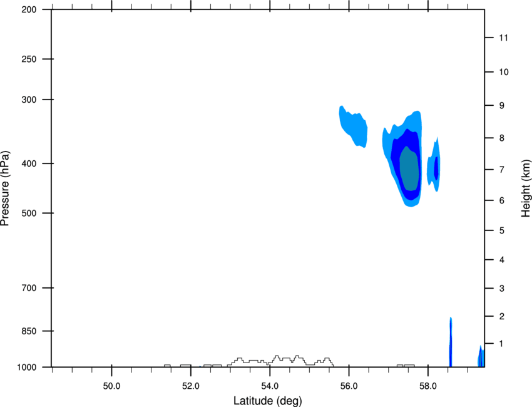The image size is (532, 407).
Task: Click height tick label 10
Action: pos(504,72)
